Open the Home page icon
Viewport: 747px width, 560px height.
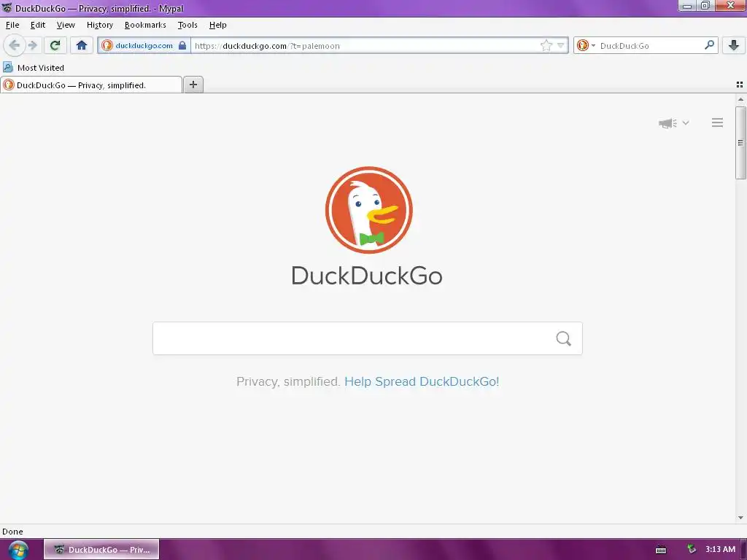coord(82,46)
